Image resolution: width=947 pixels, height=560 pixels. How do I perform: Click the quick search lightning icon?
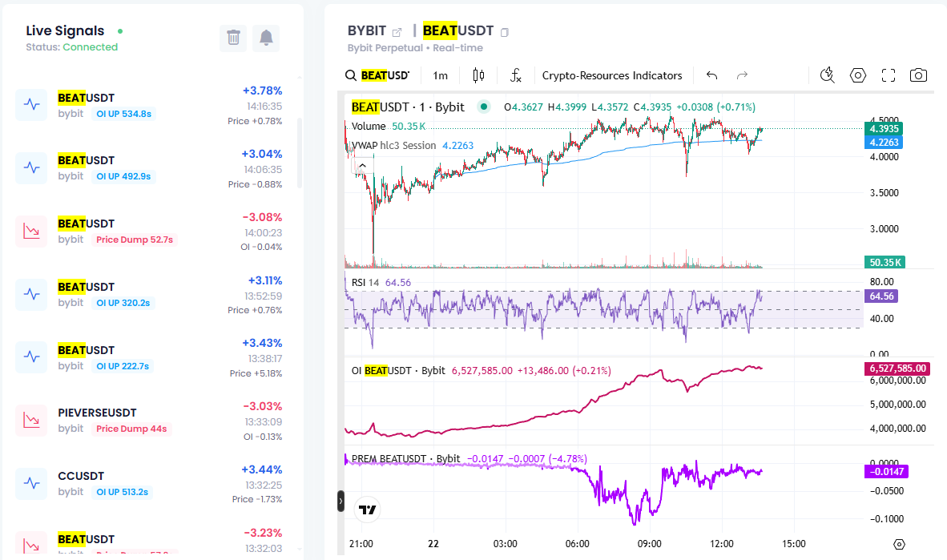coord(828,75)
